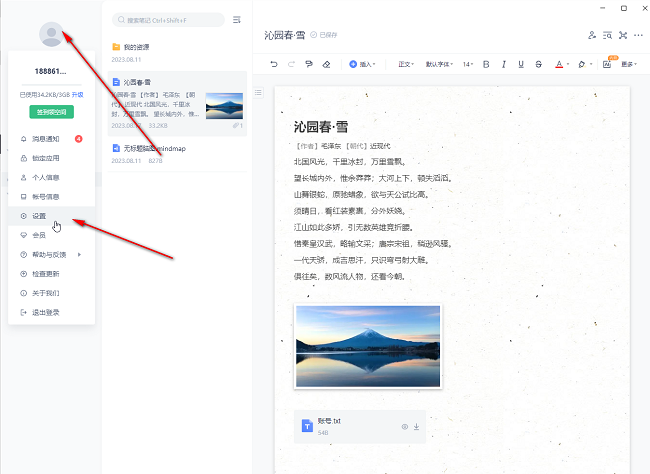Click the username 188861... text
Screen dimensions: 650x474
pos(51,71)
